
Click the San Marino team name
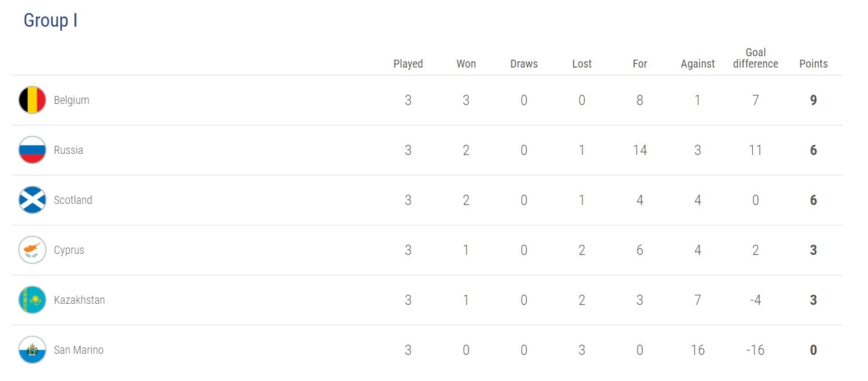tap(79, 350)
